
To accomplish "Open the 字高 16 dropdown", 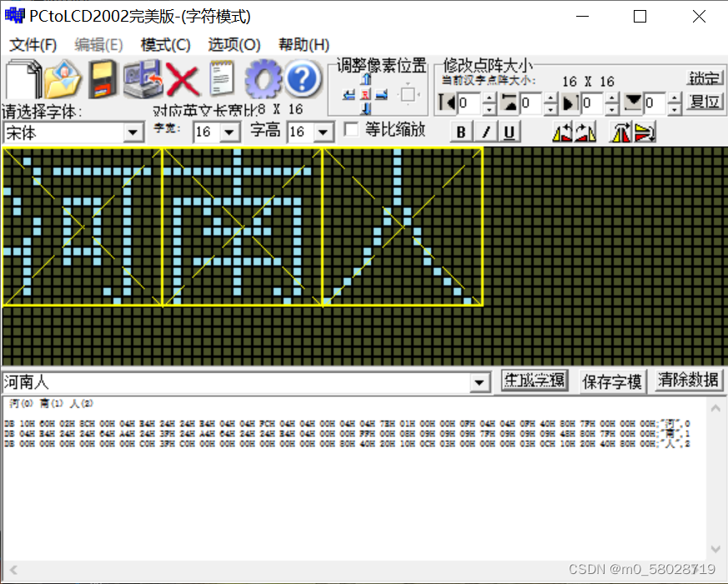I will (321, 133).
